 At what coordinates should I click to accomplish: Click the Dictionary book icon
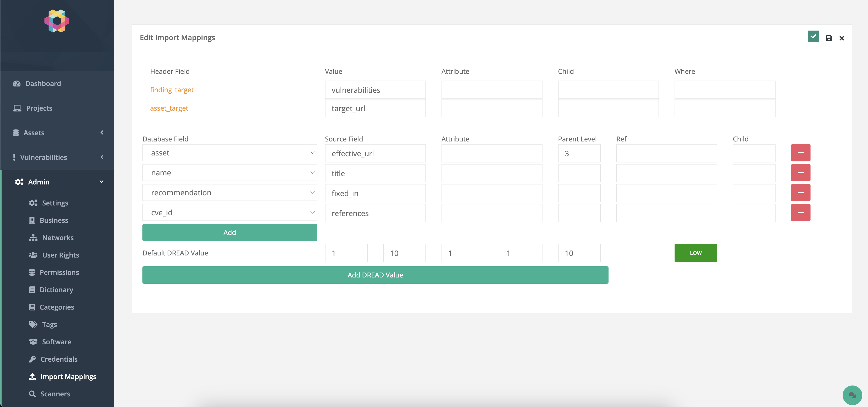32,289
